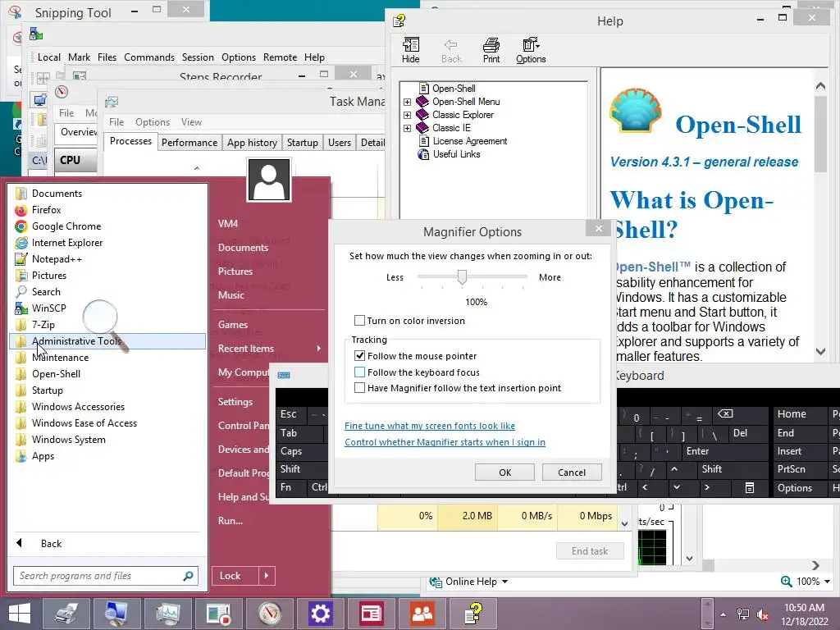Click the zoom increment slider thumb
This screenshot has width=840, height=630.
click(462, 277)
